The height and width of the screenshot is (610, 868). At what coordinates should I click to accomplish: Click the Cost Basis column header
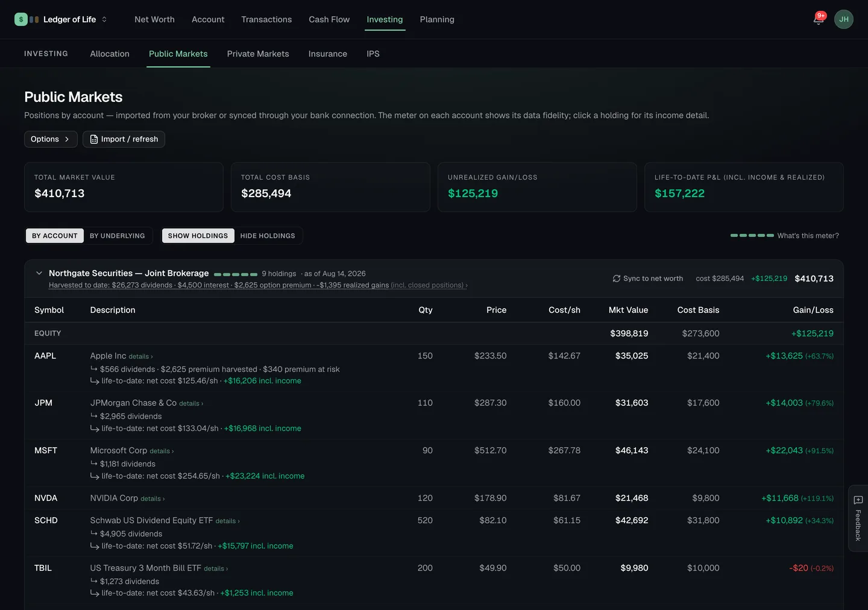coord(698,310)
